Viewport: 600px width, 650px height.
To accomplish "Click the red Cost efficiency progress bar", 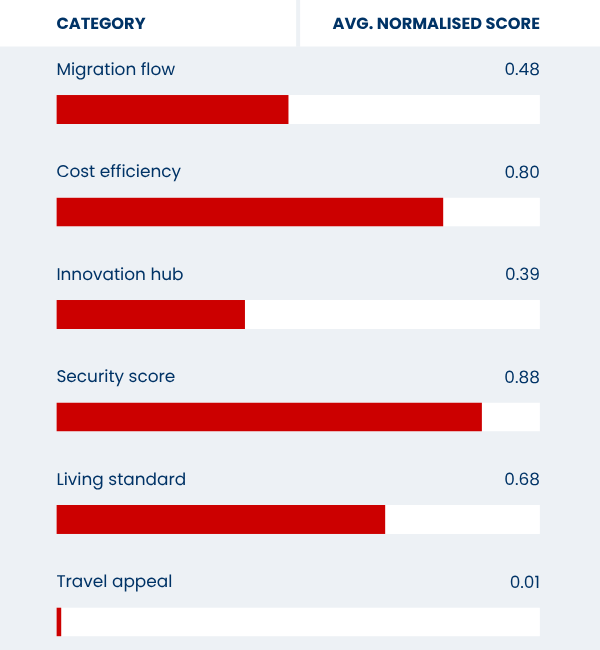I will [x=249, y=212].
